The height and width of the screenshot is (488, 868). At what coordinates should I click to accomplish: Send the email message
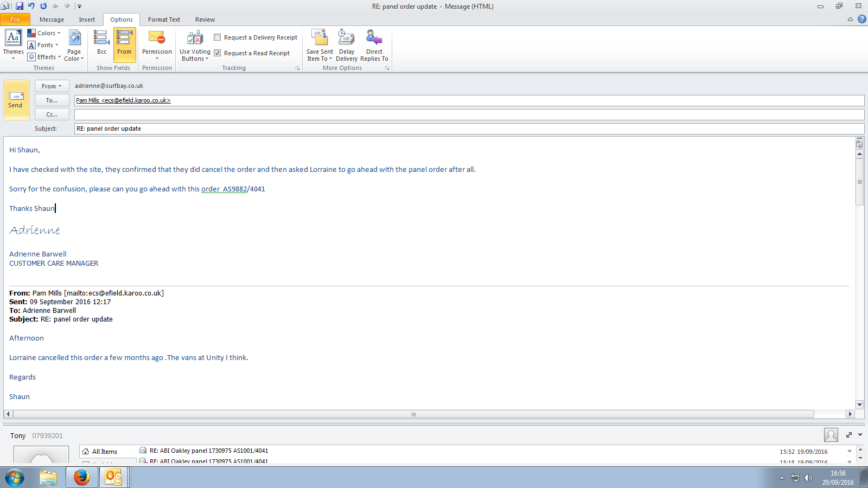click(x=16, y=100)
